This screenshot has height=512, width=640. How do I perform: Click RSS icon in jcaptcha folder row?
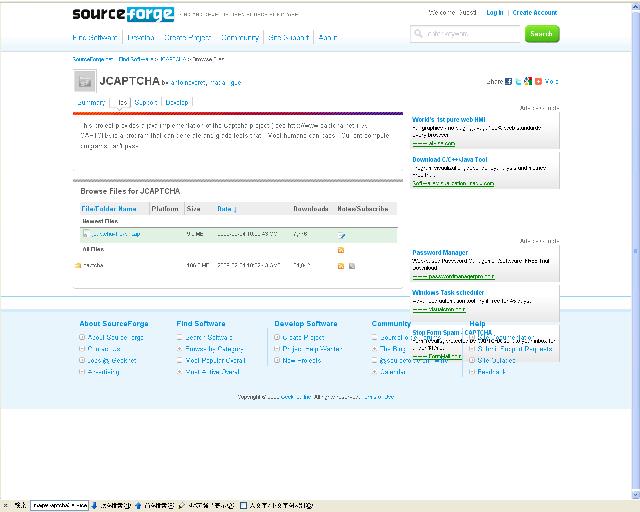pos(341,266)
